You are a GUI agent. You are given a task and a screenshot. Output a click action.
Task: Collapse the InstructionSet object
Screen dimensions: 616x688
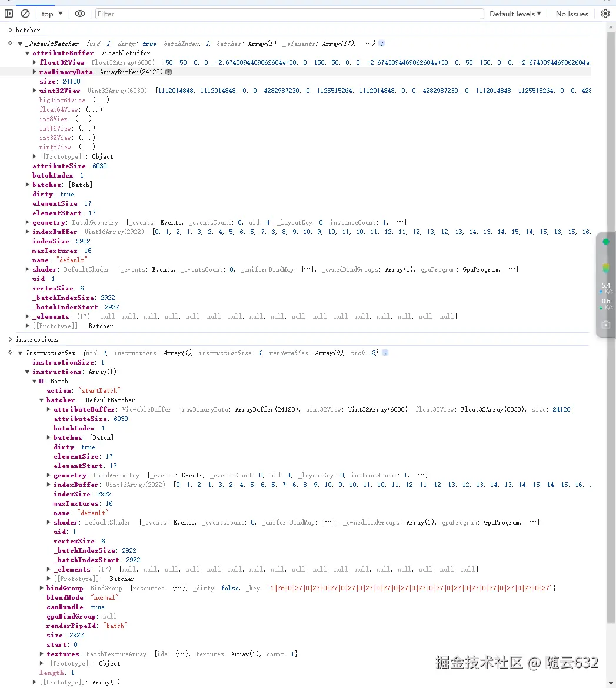(x=20, y=353)
